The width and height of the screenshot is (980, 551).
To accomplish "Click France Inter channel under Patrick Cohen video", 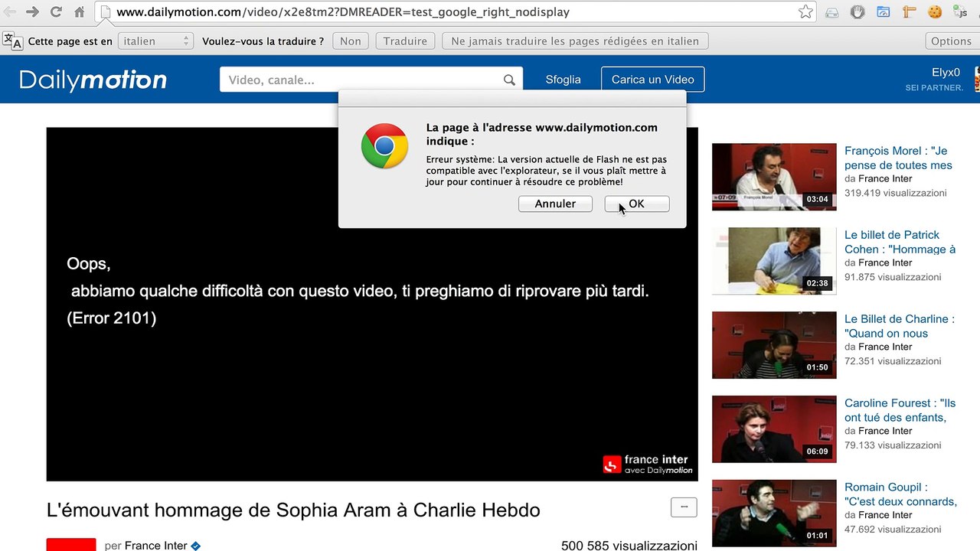I will pos(885,262).
